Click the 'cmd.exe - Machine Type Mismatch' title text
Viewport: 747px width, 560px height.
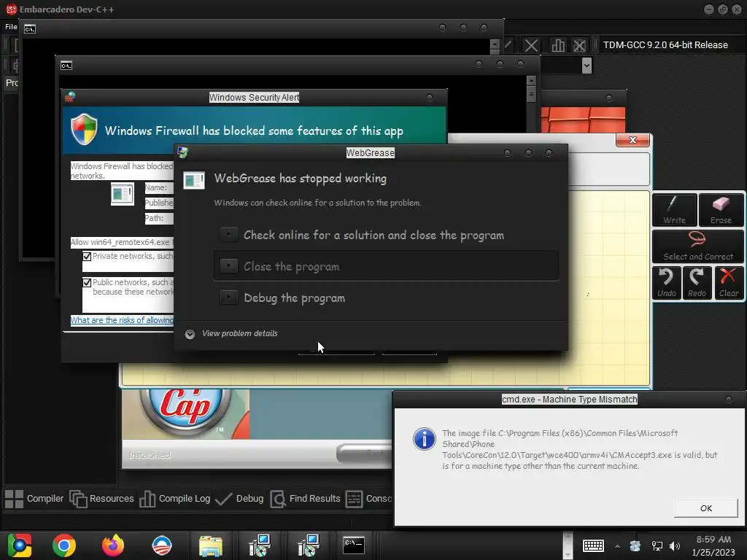[x=569, y=399]
